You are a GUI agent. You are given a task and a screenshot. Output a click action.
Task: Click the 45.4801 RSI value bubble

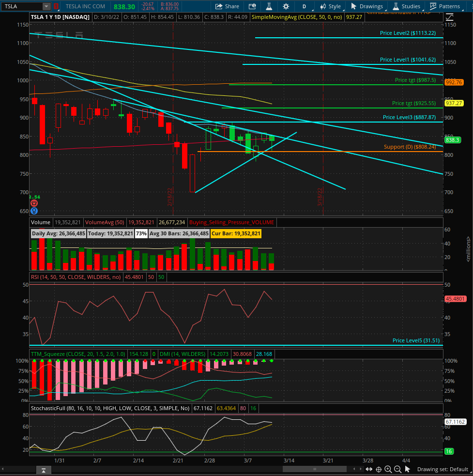(x=455, y=299)
